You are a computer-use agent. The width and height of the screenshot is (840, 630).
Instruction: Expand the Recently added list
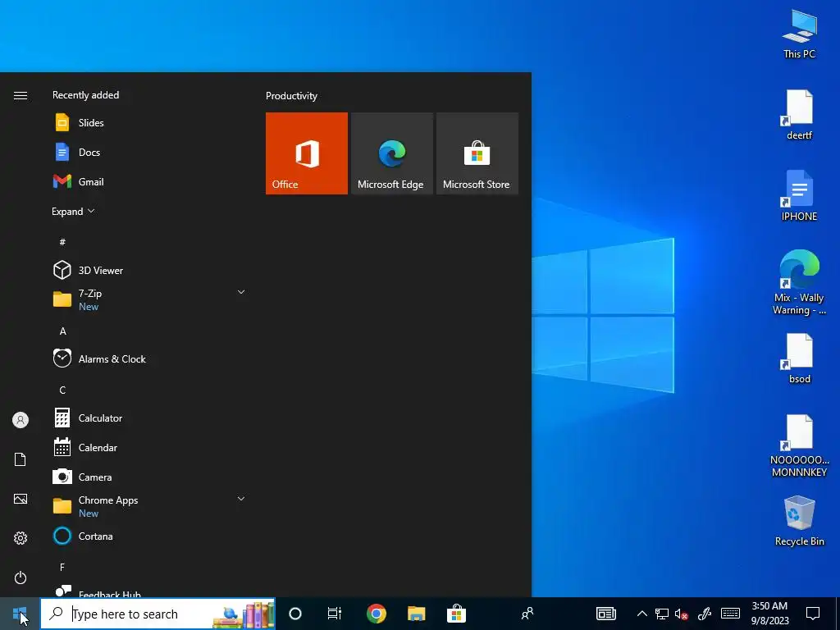pos(73,211)
